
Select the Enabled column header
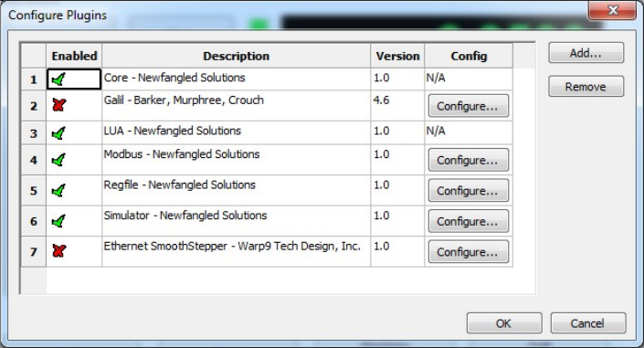(x=74, y=56)
